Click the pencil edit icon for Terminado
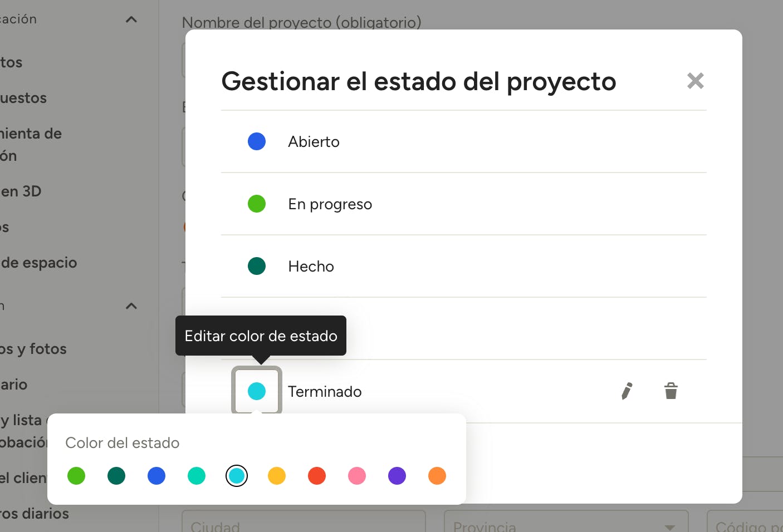Screen dimensions: 783x532 627,391
